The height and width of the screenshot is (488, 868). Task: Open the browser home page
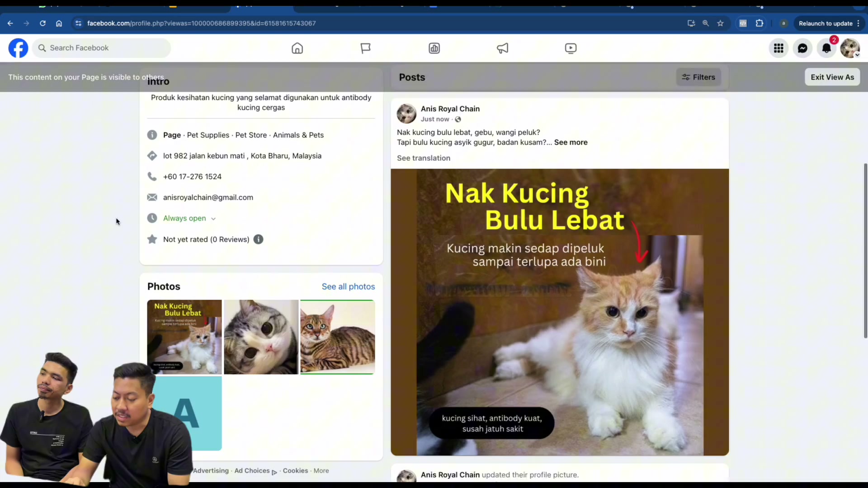coord(59,23)
